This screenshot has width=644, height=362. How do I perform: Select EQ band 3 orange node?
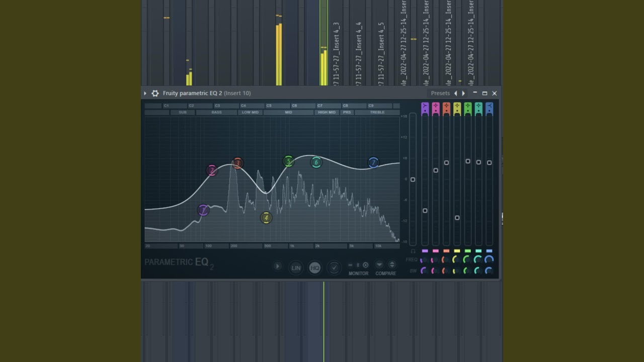237,163
